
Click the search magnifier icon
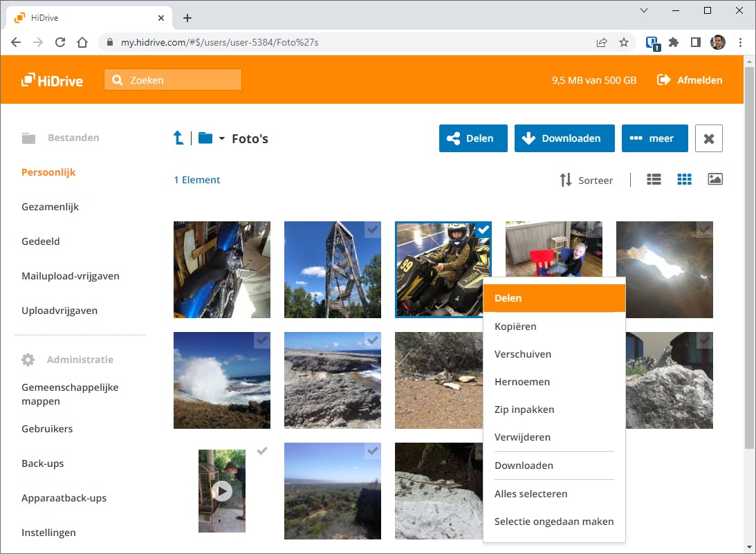117,80
